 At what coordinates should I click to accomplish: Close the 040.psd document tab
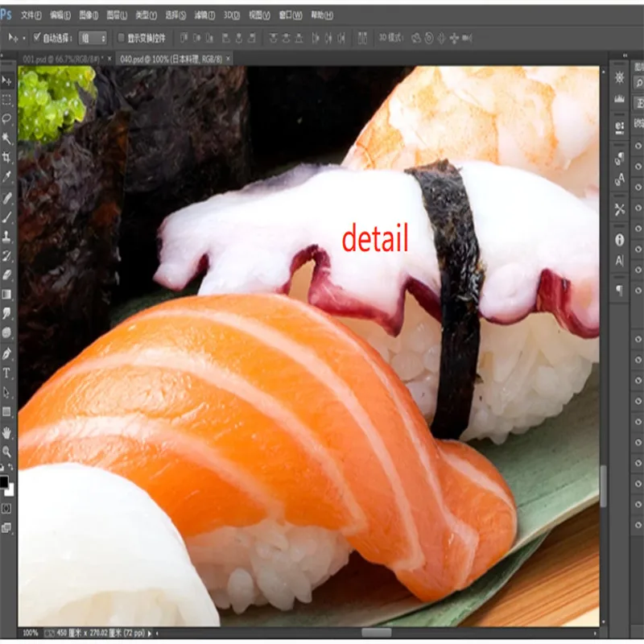(228, 59)
